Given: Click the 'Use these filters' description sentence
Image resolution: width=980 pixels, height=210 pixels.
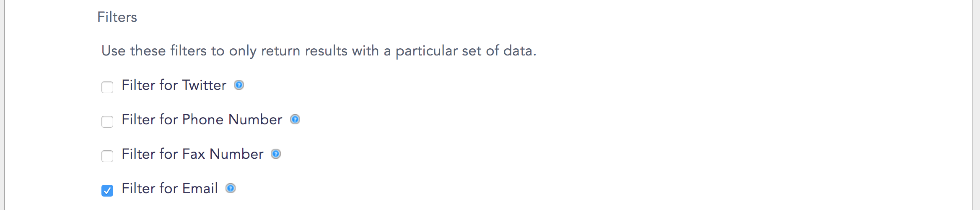Looking at the screenshot, I should point(319,51).
